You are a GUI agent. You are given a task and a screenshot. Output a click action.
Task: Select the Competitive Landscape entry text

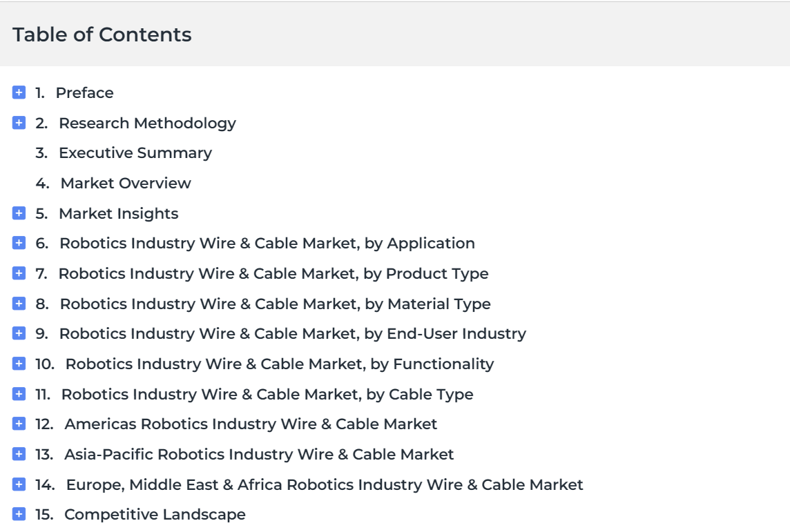[155, 514]
